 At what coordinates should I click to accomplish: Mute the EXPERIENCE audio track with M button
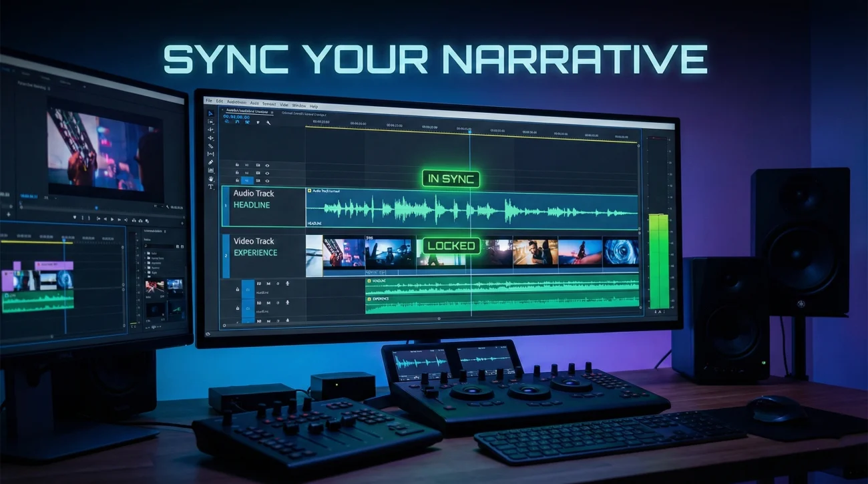tap(268, 303)
